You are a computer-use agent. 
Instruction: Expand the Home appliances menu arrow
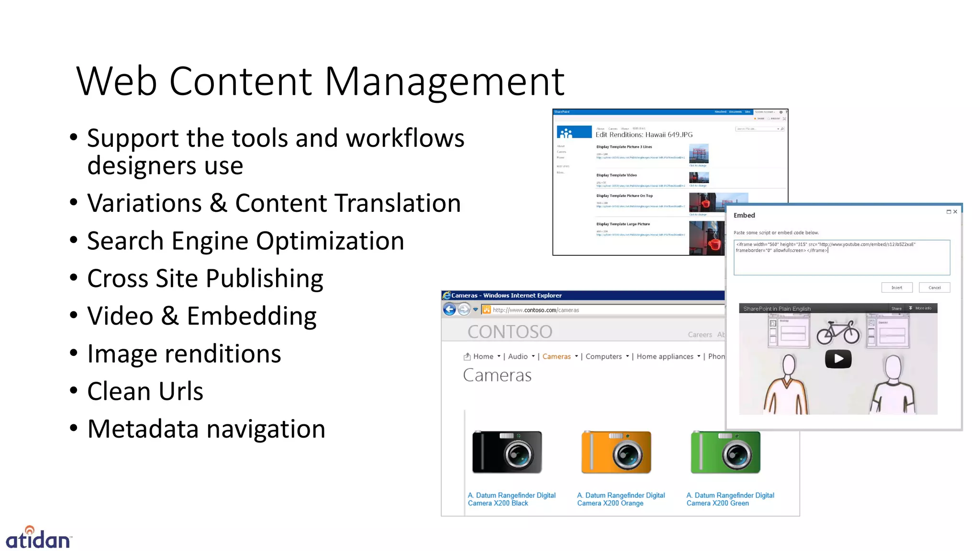699,356
